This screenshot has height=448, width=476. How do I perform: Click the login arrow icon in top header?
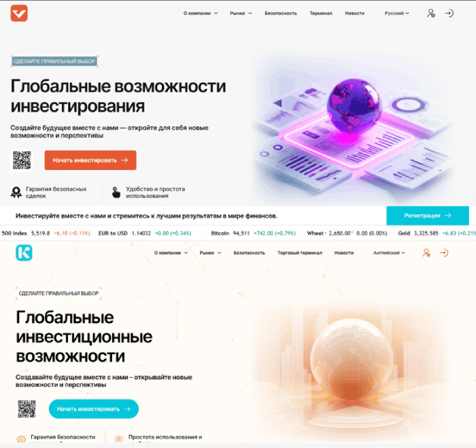449,14
